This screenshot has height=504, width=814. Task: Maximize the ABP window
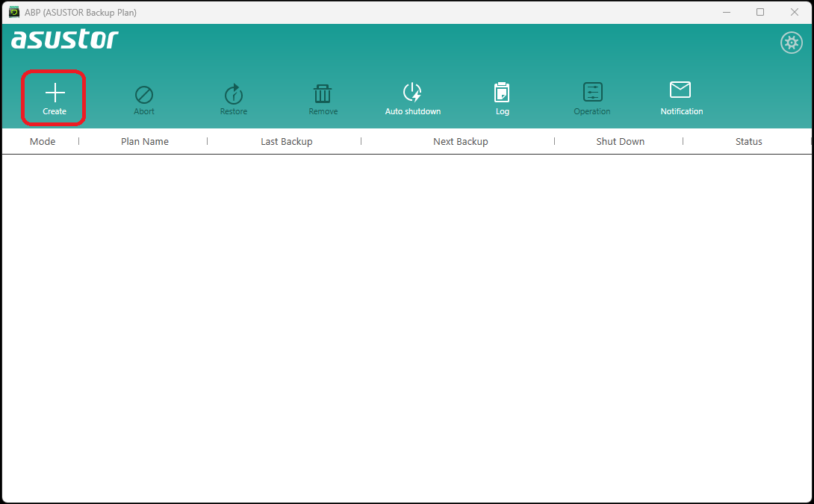coord(760,12)
